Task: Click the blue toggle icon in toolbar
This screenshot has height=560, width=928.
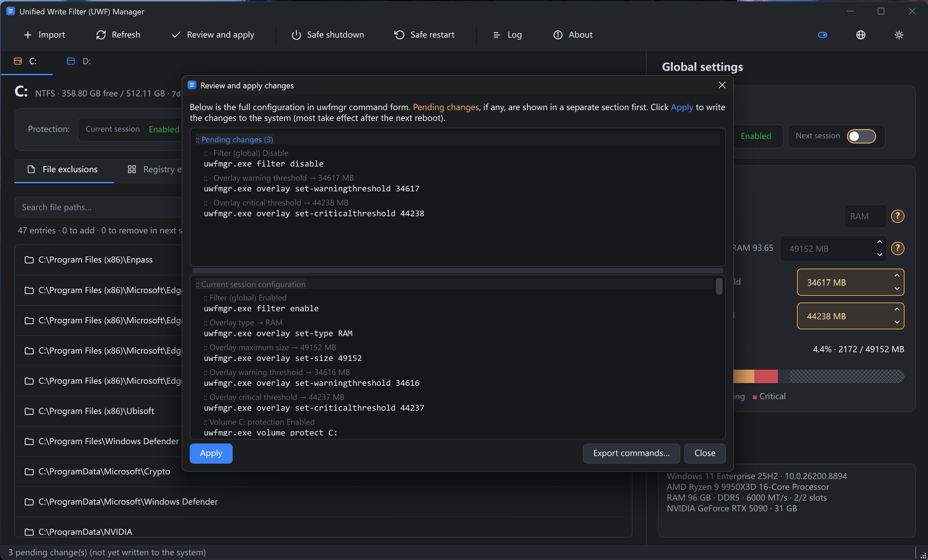Action: click(x=823, y=35)
